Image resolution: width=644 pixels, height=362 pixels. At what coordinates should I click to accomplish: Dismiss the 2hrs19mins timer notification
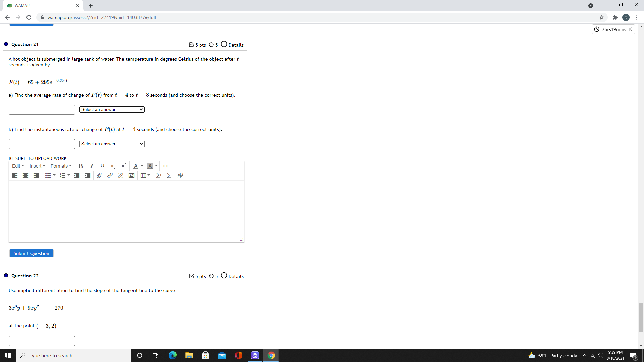pyautogui.click(x=631, y=29)
